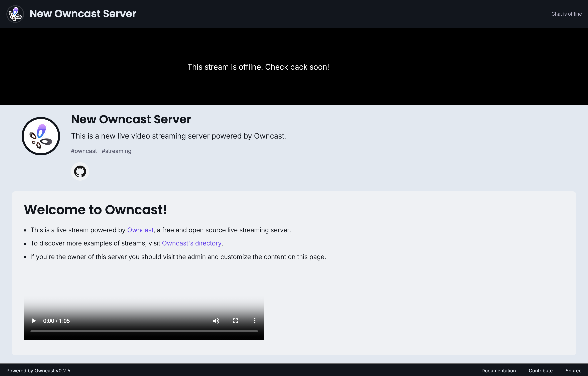
Task: Click the 'Chat is offline' status text
Action: point(566,14)
